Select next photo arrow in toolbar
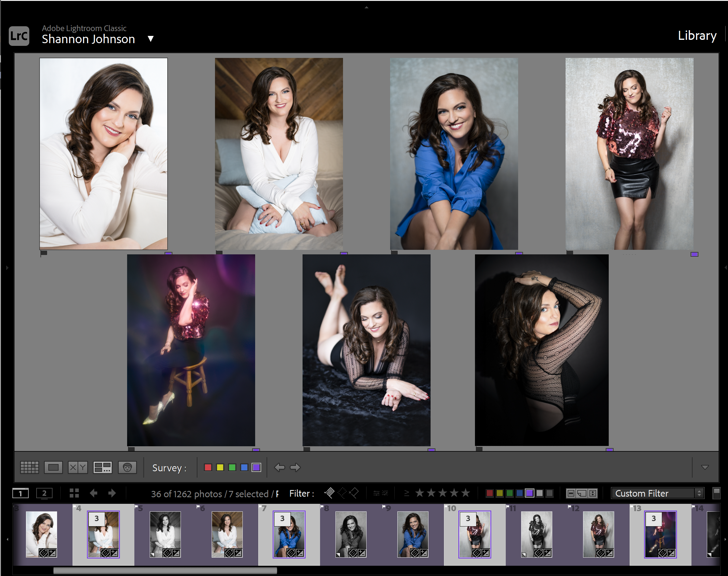This screenshot has height=576, width=728. [295, 467]
